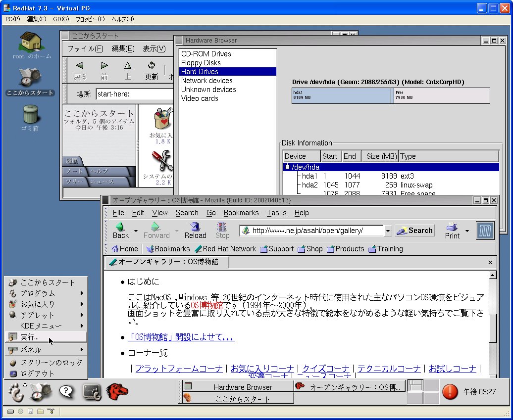Expand the アプレット submenu

click(46, 315)
